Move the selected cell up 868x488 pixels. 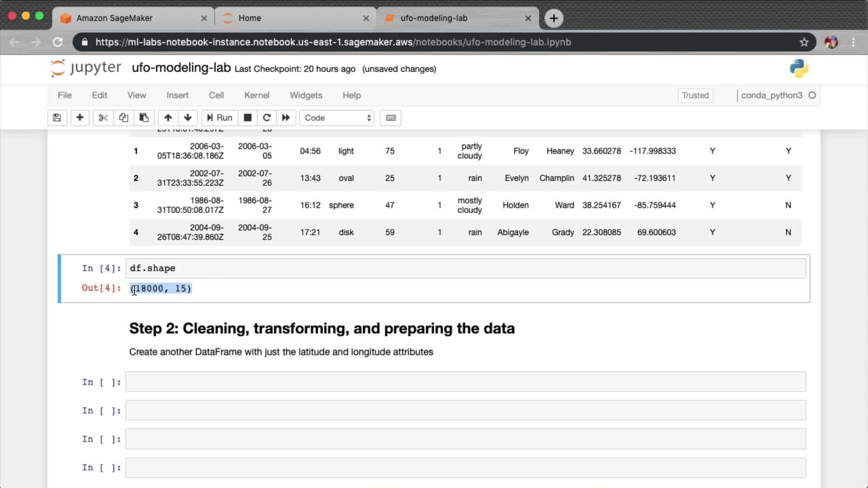pyautogui.click(x=168, y=118)
